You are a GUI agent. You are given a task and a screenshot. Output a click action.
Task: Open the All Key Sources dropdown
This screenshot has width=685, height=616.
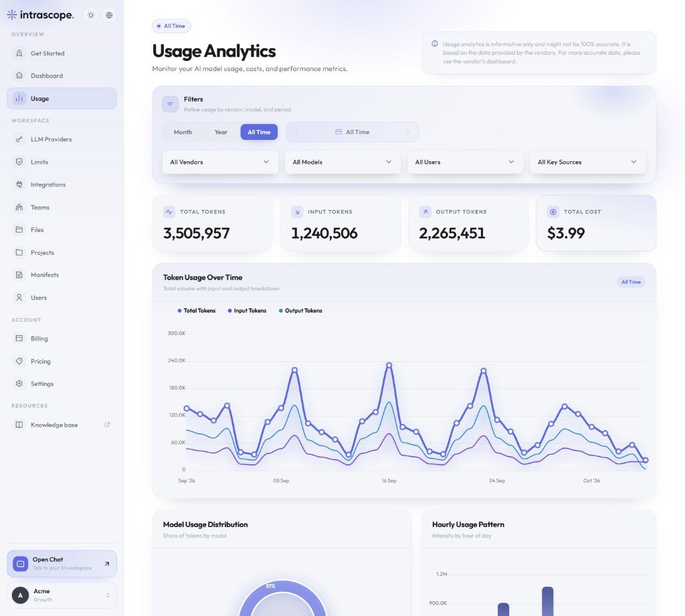pyautogui.click(x=587, y=162)
